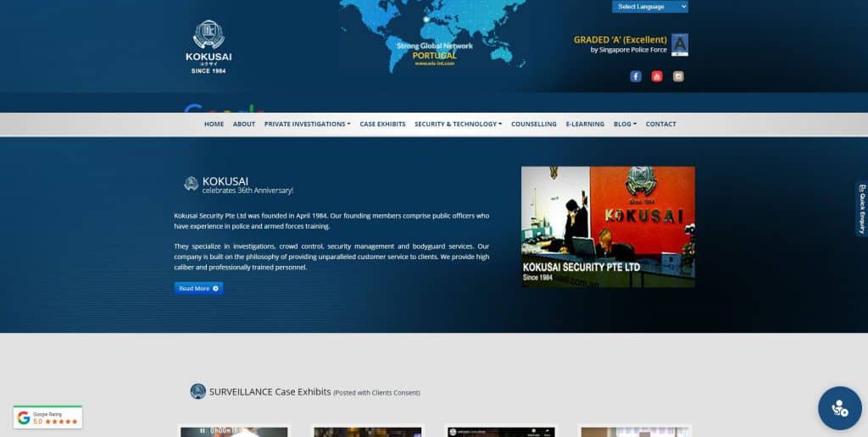Expand the Private Investigations menu
Viewport: 868px width, 437px height.
point(307,124)
